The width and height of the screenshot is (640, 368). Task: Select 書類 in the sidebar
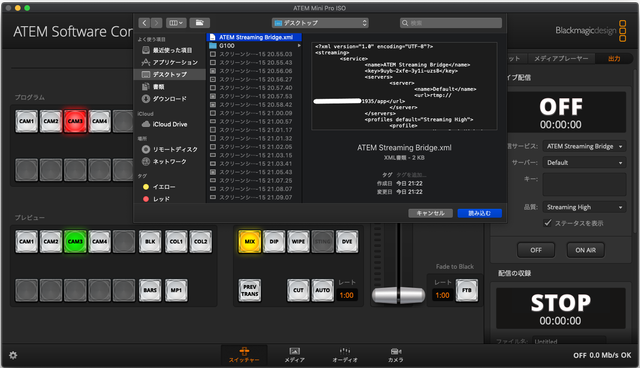[x=169, y=86]
